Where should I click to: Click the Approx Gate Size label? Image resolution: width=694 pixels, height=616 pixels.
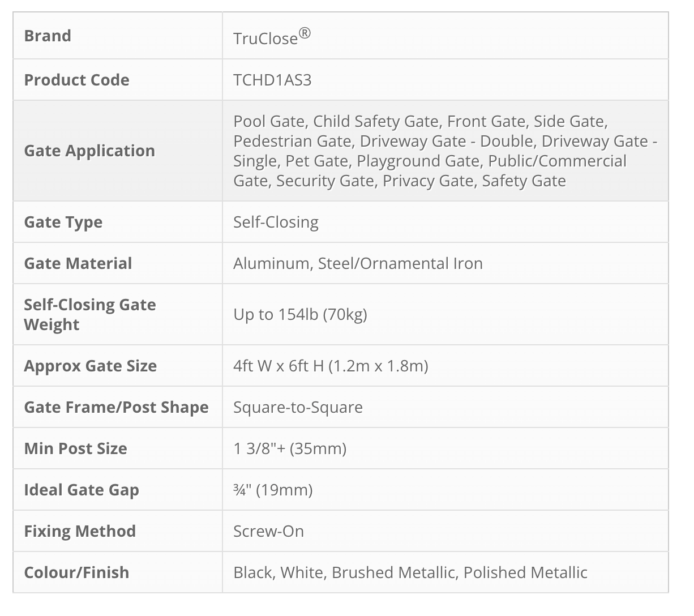(x=91, y=366)
